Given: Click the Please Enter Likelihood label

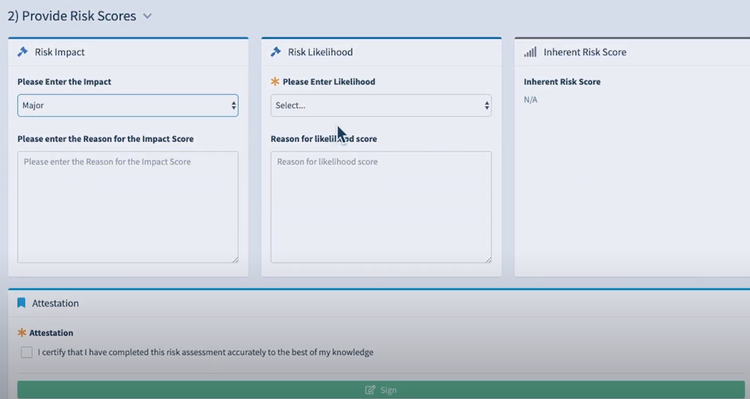Looking at the screenshot, I should (329, 82).
